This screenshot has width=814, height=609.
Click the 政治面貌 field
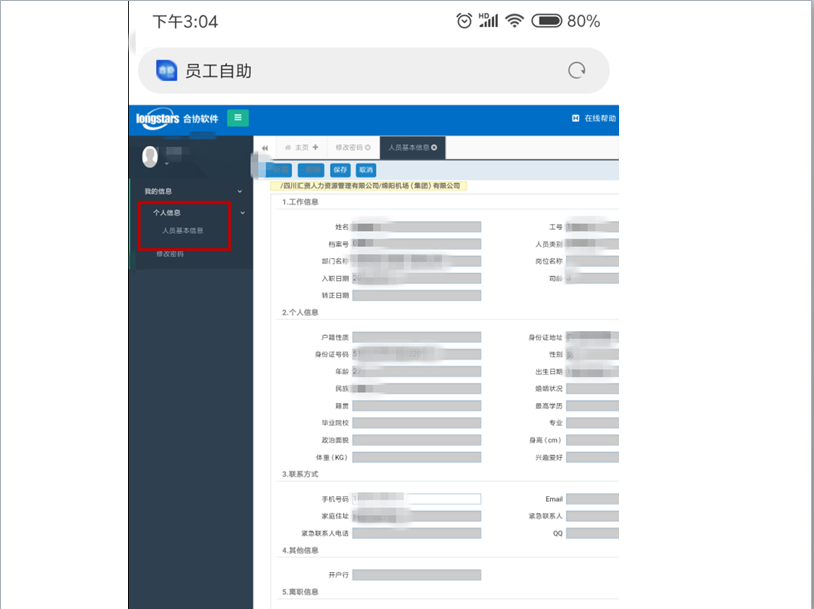click(x=416, y=440)
